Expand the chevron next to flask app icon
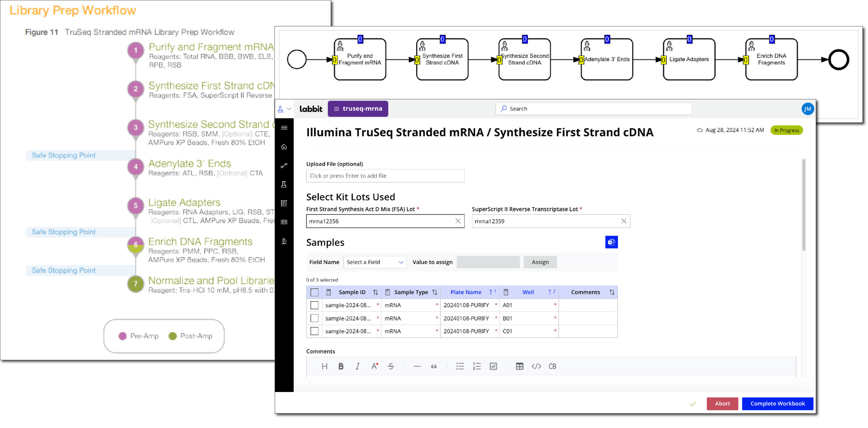 289,109
